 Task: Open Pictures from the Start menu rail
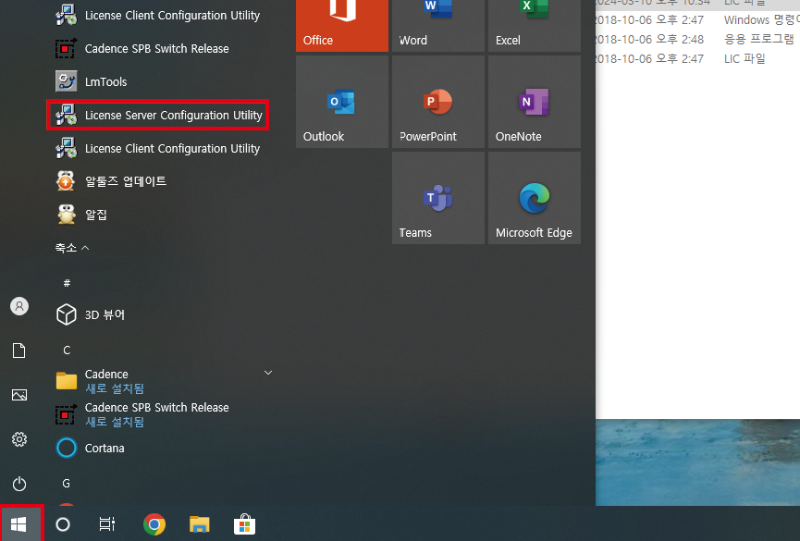pos(19,395)
